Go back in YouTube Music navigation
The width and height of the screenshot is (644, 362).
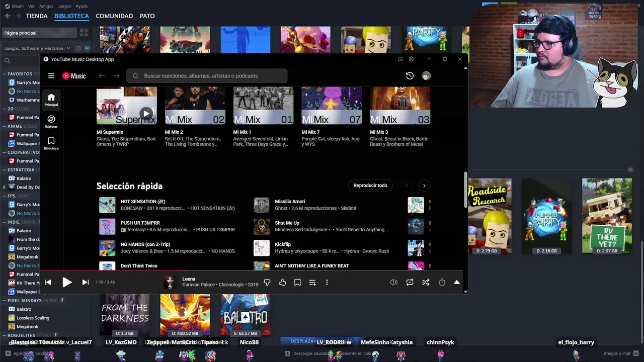tap(102, 76)
